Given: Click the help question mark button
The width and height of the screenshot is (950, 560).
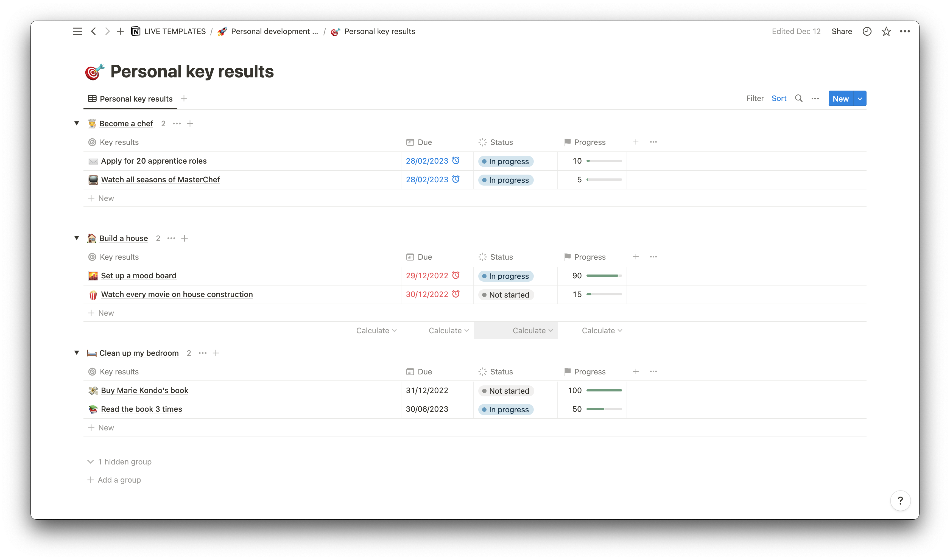Looking at the screenshot, I should 900,500.
